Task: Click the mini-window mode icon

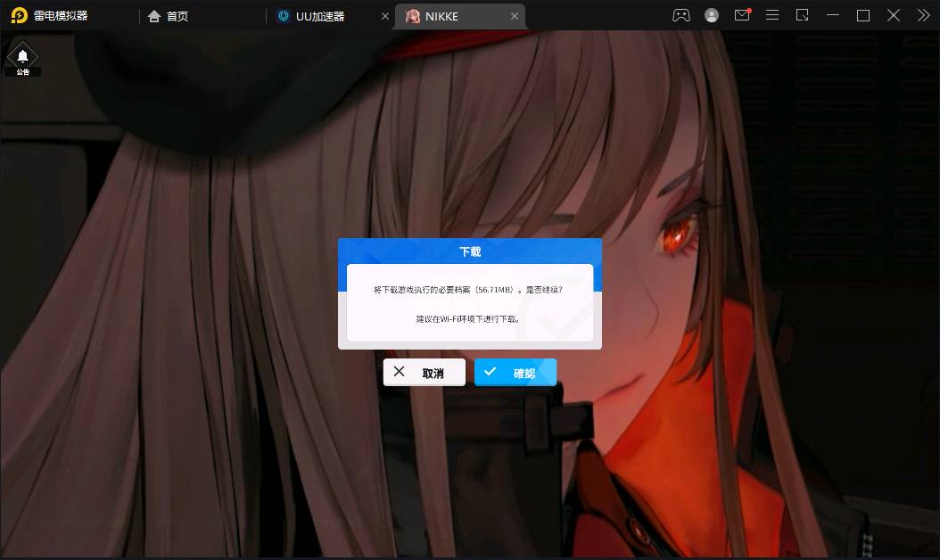Action: tap(803, 15)
